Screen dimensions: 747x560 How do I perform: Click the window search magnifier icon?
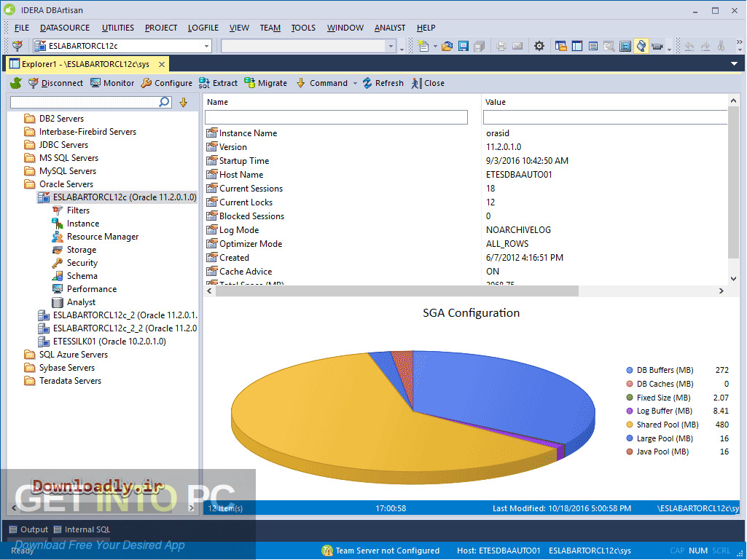pos(609,46)
